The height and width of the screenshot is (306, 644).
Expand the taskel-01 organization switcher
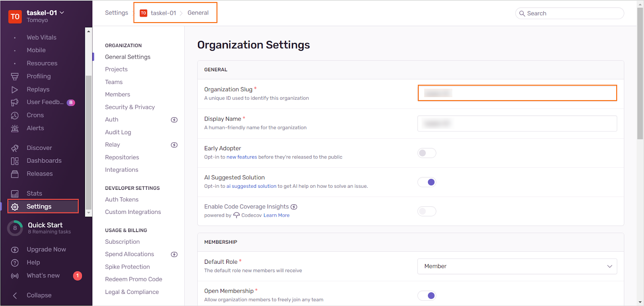(x=45, y=13)
